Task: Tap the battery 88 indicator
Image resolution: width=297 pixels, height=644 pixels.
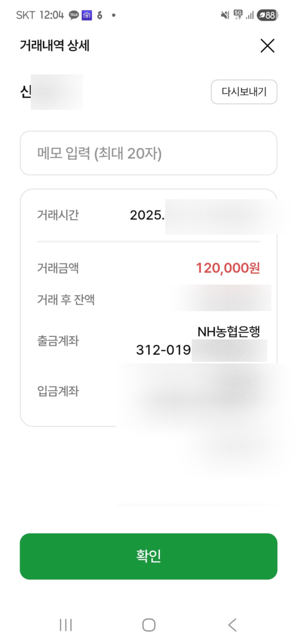Action: tap(267, 15)
